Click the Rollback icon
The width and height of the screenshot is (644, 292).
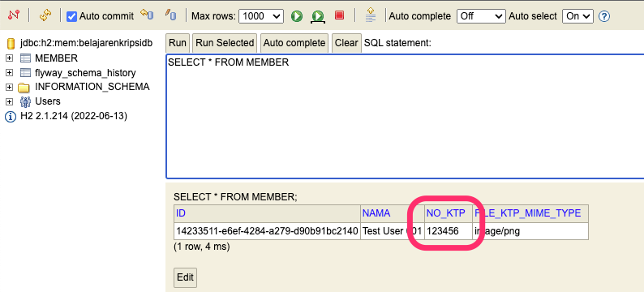pyautogui.click(x=147, y=15)
